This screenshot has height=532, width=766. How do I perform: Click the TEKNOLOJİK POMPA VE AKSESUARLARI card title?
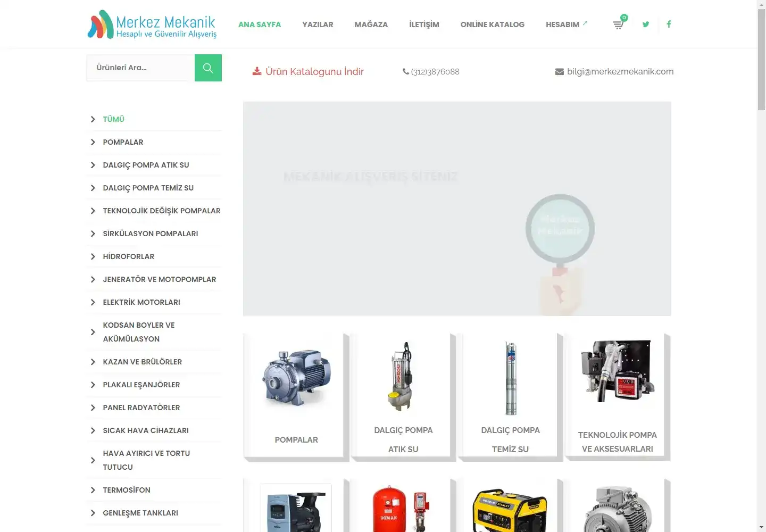pos(618,442)
